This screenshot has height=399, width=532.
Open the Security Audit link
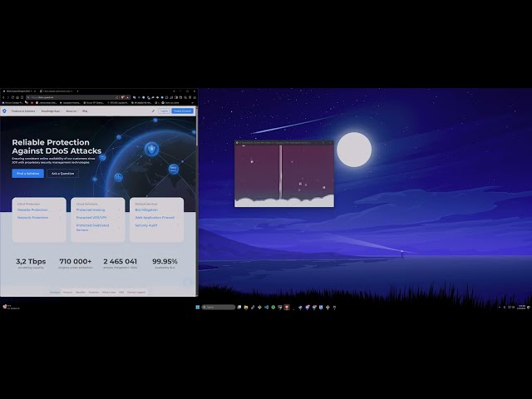click(x=146, y=225)
